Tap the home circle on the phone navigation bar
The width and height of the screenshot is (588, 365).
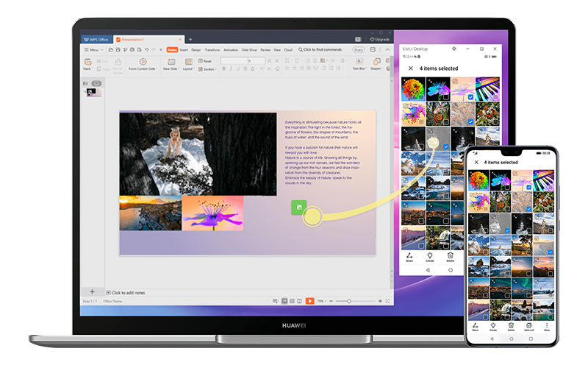click(511, 339)
